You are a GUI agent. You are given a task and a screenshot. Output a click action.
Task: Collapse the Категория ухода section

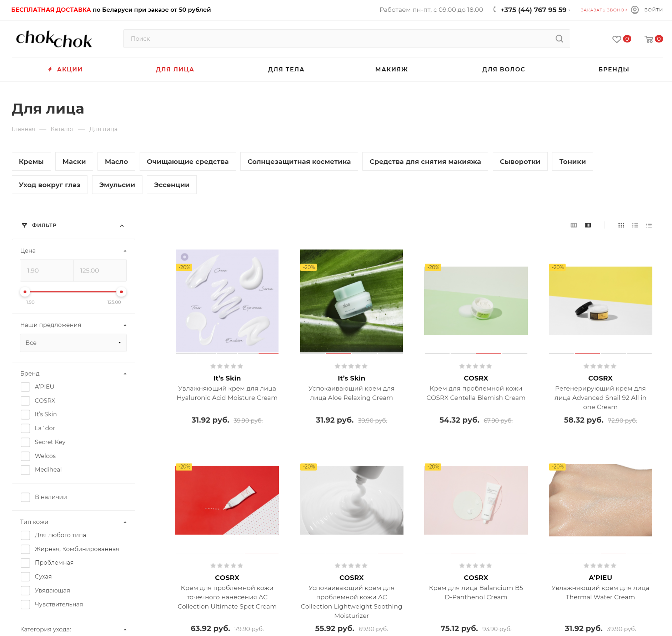125,630
